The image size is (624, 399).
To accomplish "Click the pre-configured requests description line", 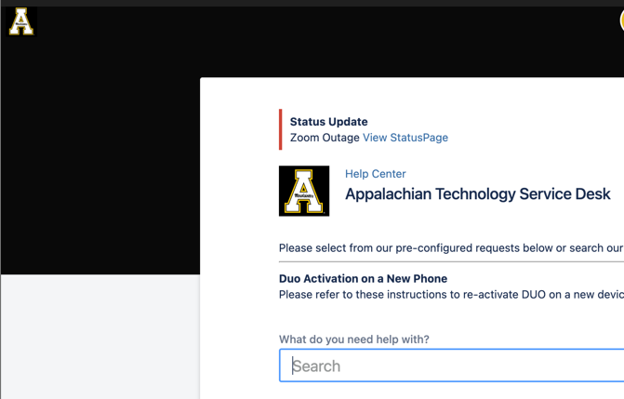I will [451, 248].
